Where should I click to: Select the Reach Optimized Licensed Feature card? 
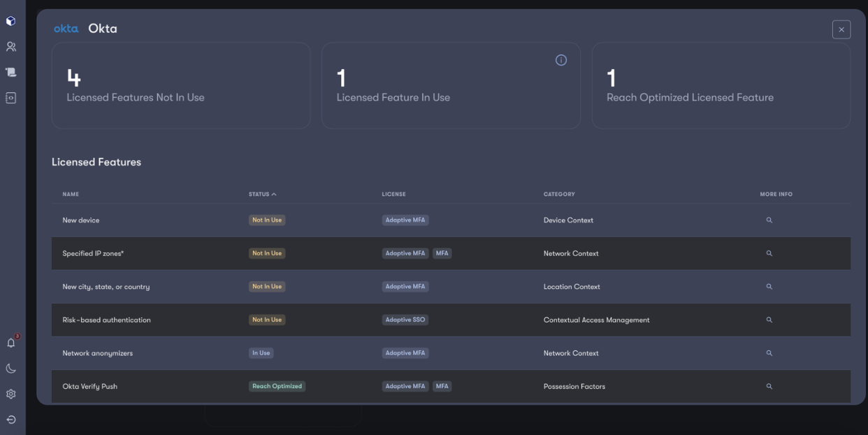tap(721, 85)
